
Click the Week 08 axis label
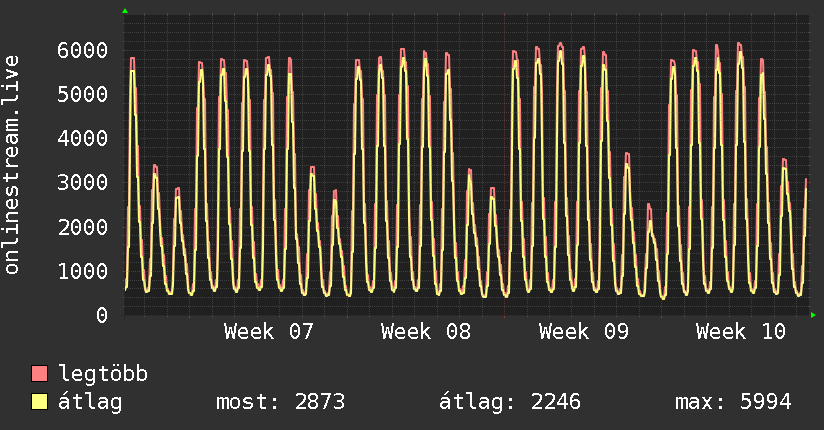pyautogui.click(x=426, y=332)
